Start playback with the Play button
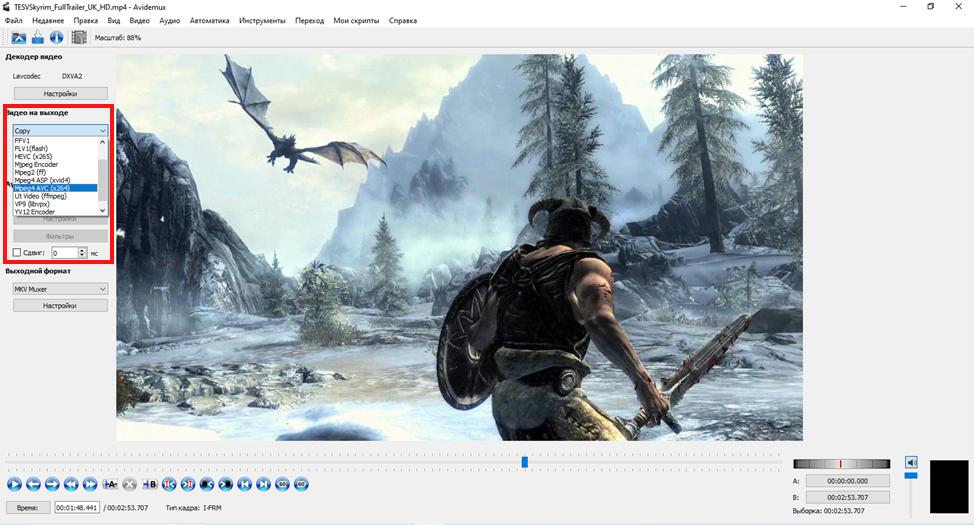Image resolution: width=974 pixels, height=525 pixels. point(14,484)
